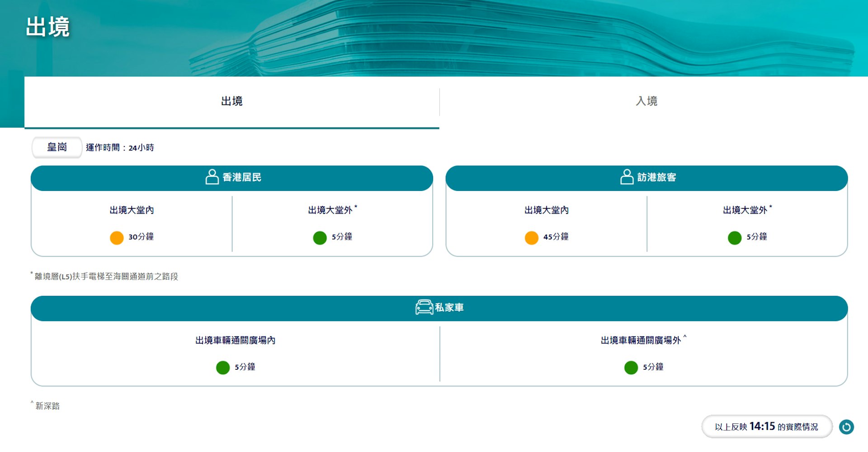Click the 出境大堂內 label under 訪港旅客
Image resolution: width=868 pixels, height=452 pixels.
tap(547, 210)
